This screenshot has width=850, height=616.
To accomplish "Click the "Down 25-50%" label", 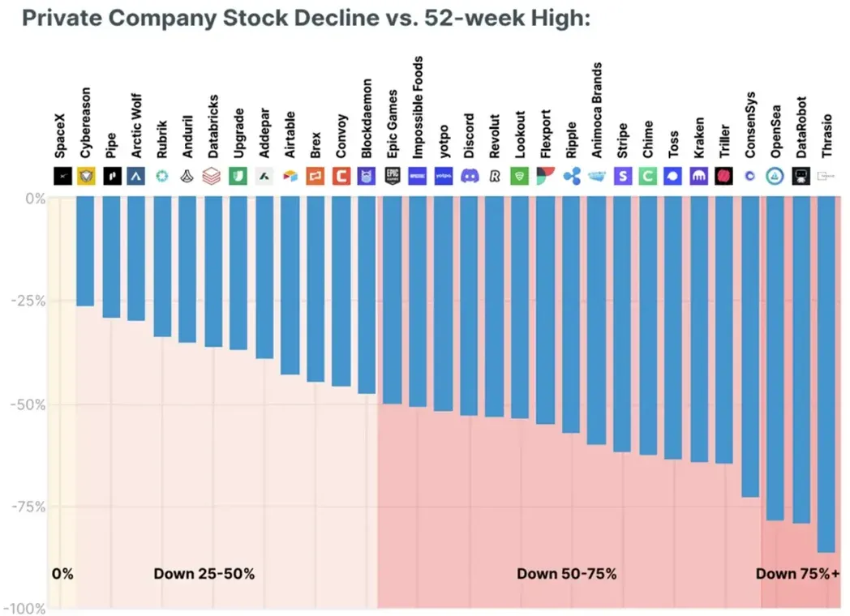I will [x=204, y=574].
